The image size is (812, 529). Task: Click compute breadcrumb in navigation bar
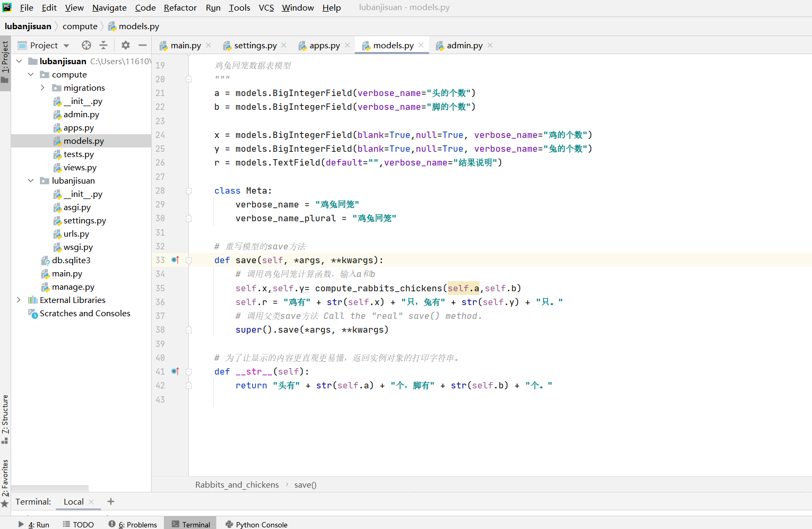[80, 26]
